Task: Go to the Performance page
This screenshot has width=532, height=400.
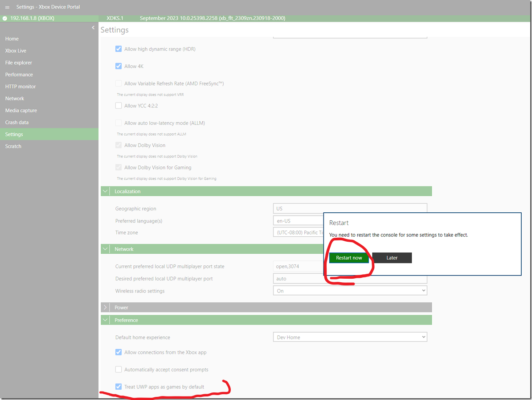Action: [19, 74]
